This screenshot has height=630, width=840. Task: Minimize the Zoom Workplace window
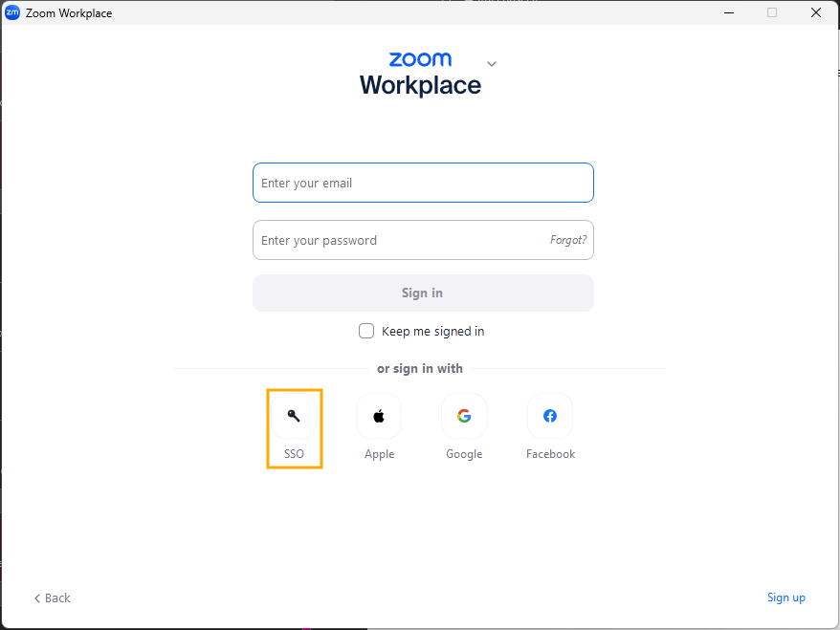(729, 12)
